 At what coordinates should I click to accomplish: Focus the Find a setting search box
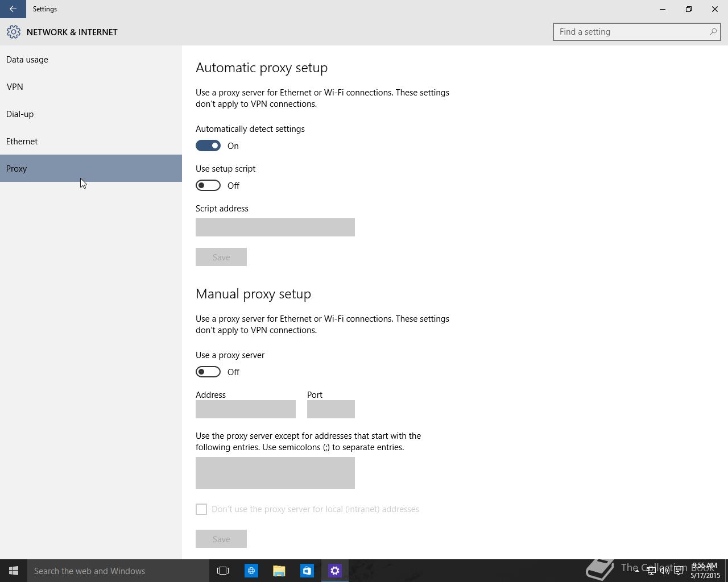(637, 32)
